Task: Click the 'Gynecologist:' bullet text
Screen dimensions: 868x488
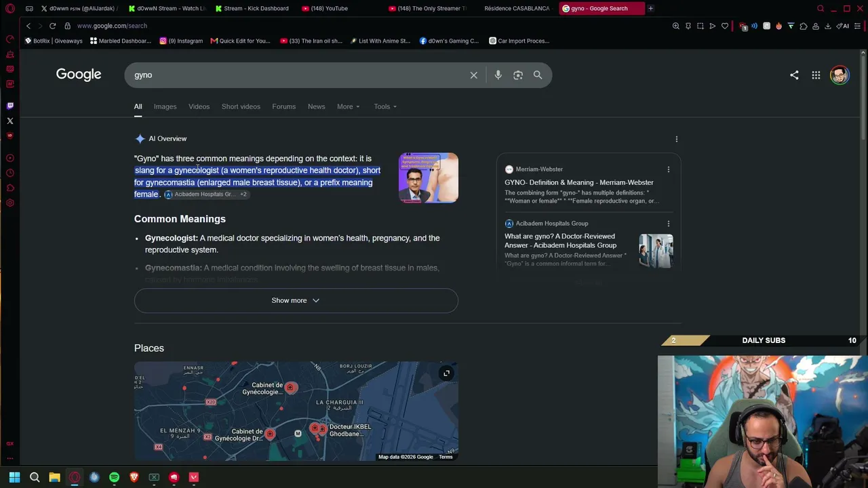Action: pyautogui.click(x=172, y=239)
